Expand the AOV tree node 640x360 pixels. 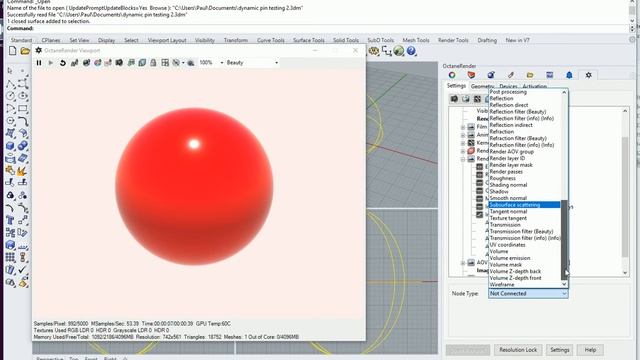(463, 263)
